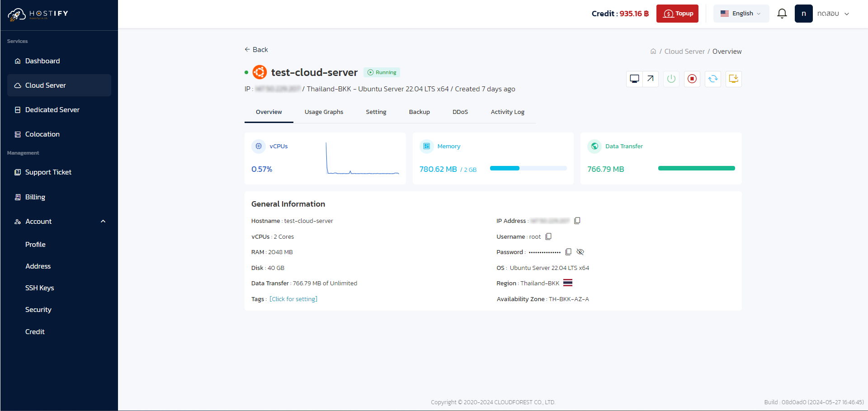
Task: Open Support Ticket in the sidebar
Action: pos(59,172)
